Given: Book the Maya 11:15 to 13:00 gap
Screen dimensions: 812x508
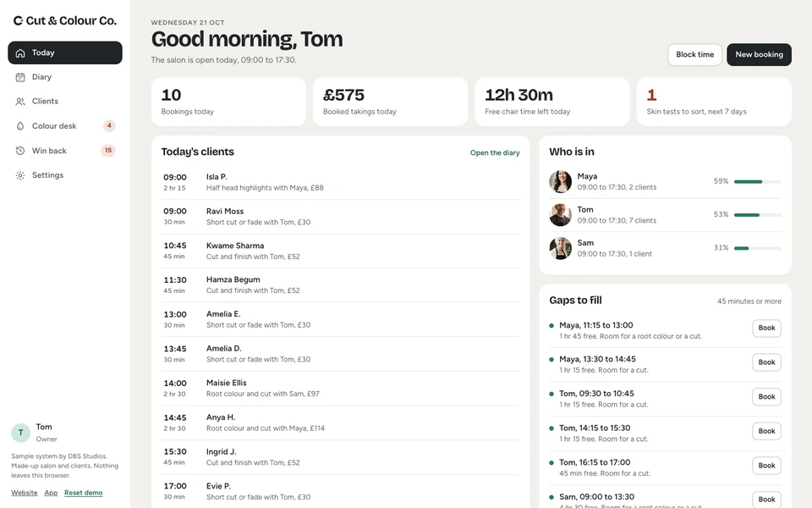Looking at the screenshot, I should (x=766, y=329).
